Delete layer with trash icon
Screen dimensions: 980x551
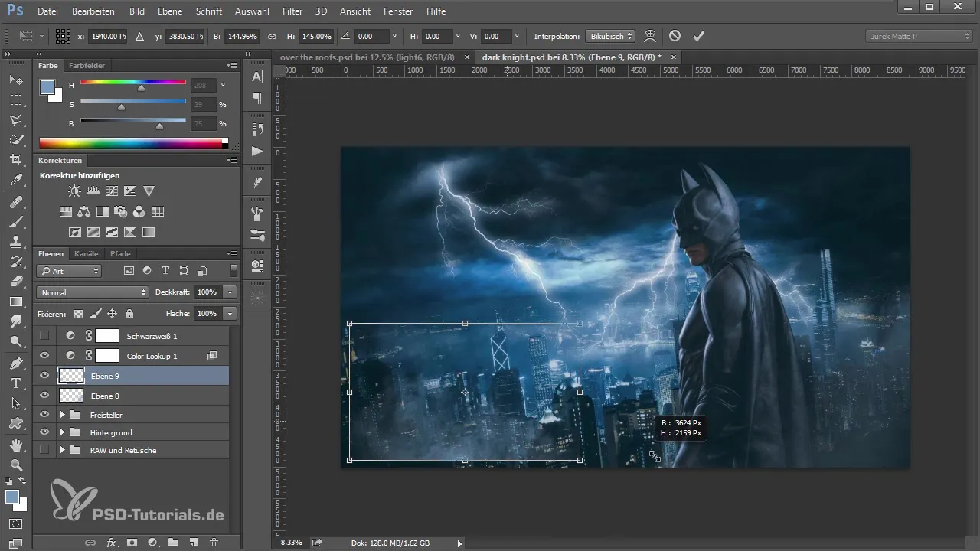(214, 542)
